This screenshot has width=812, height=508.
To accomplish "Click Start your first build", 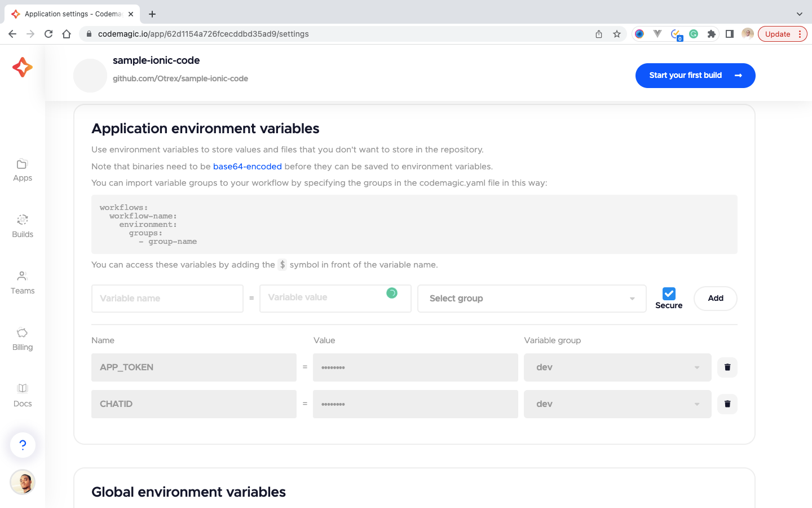I will coord(695,76).
